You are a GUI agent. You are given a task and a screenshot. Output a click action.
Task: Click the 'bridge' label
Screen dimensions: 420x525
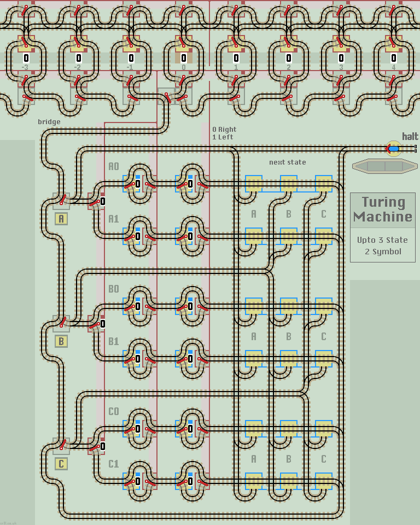[x=49, y=122]
